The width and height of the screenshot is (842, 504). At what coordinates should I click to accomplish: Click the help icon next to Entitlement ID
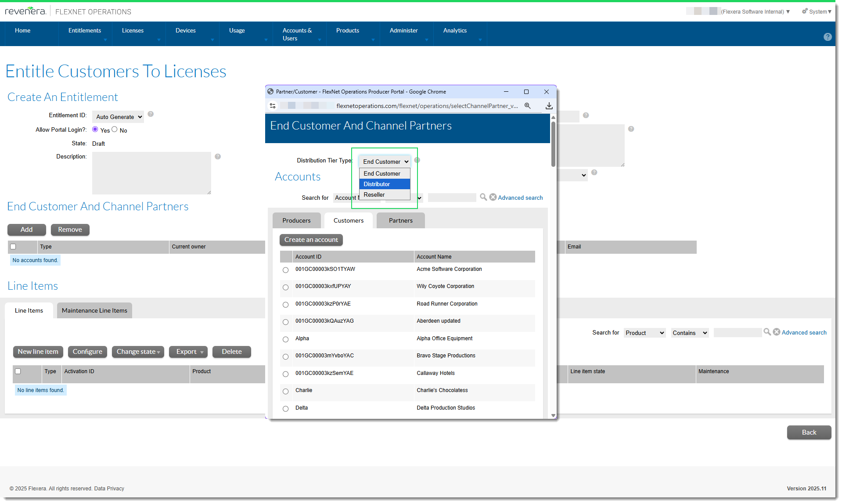click(151, 114)
